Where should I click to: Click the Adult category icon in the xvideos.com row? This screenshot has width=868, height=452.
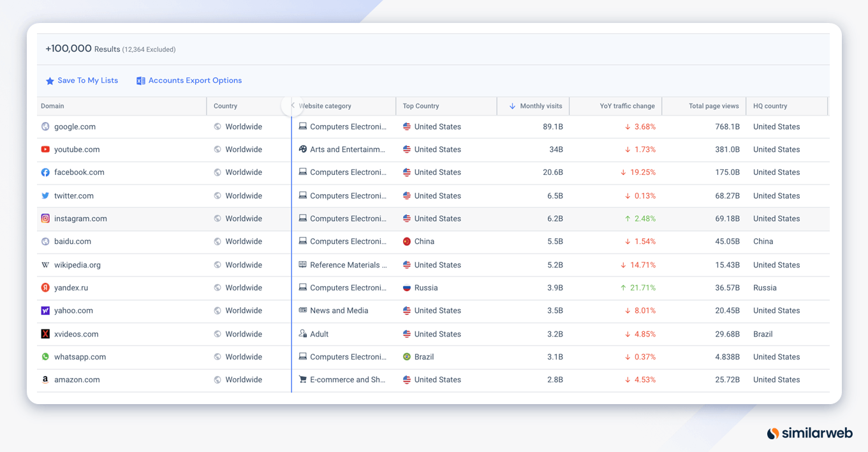pos(301,333)
